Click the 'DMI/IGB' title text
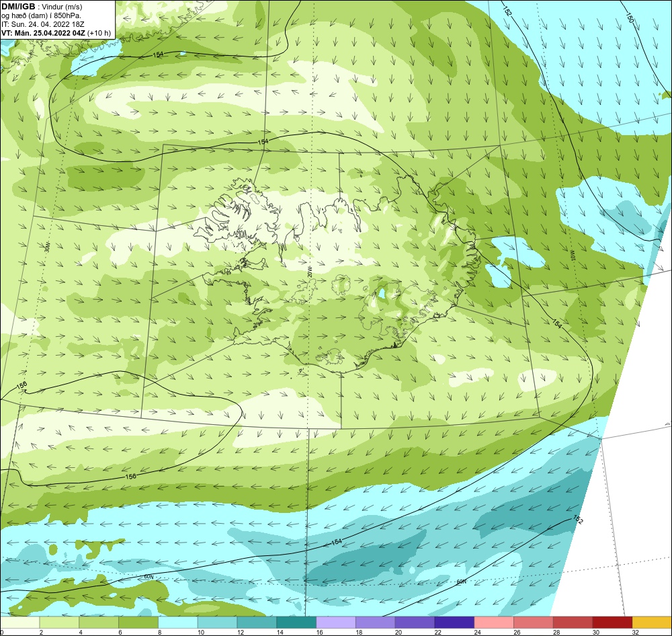This screenshot has width=672, height=636. point(18,7)
